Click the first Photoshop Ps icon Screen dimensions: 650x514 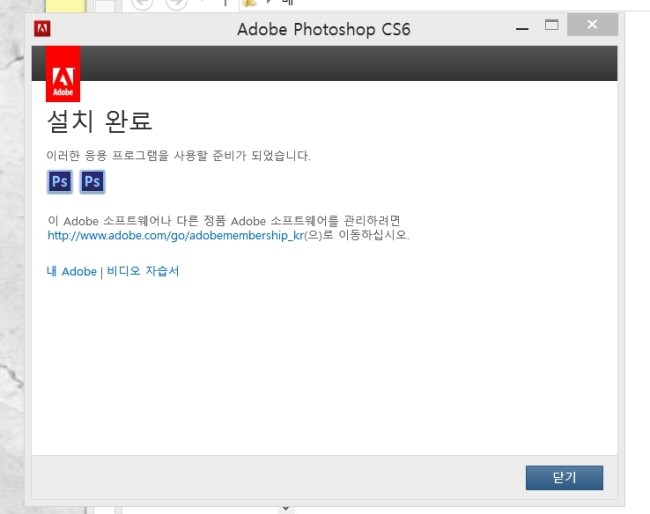click(60, 182)
